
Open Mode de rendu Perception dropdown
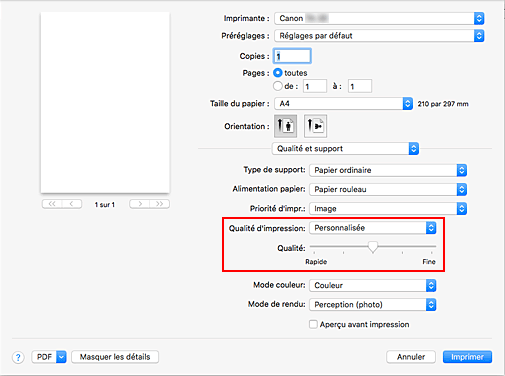[x=373, y=305]
